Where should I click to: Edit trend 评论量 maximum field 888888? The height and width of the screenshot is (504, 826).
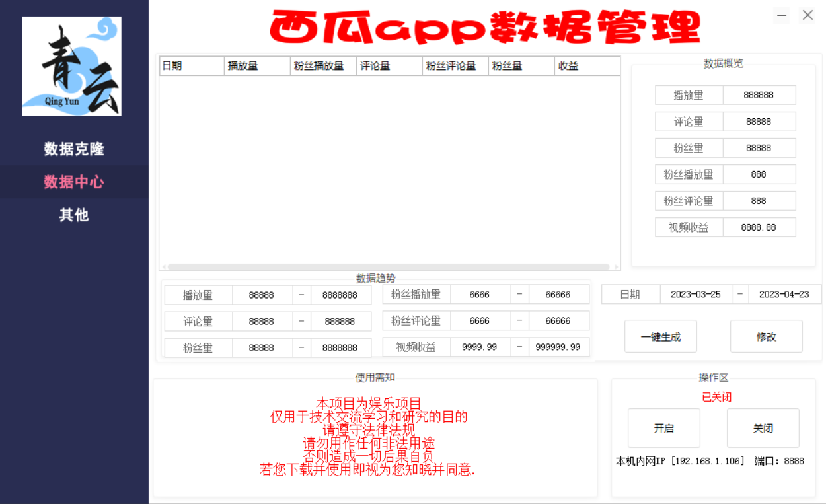click(x=340, y=322)
